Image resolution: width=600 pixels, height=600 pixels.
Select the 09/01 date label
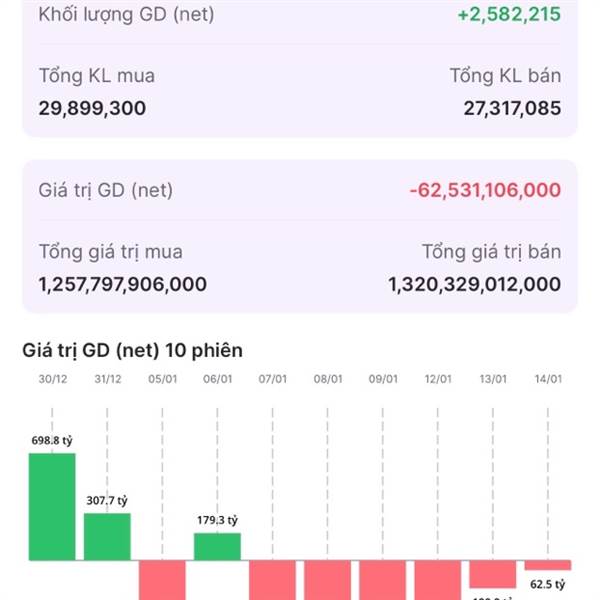382,380
